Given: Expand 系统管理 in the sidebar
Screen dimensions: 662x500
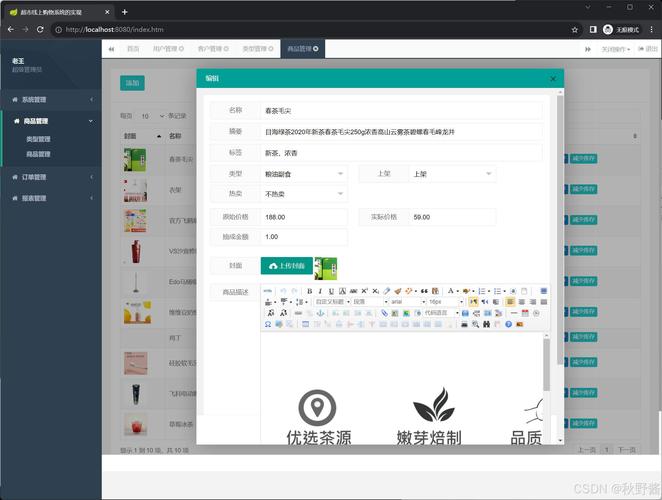Looking at the screenshot, I should pyautogui.click(x=52, y=100).
